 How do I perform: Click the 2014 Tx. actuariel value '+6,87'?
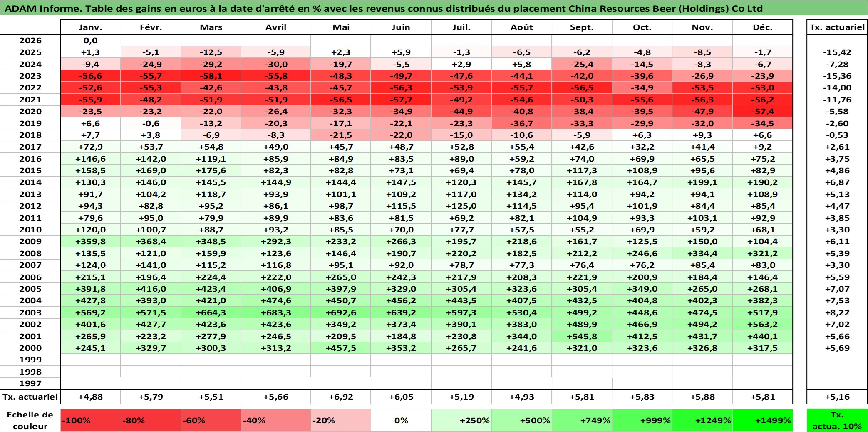tap(837, 182)
